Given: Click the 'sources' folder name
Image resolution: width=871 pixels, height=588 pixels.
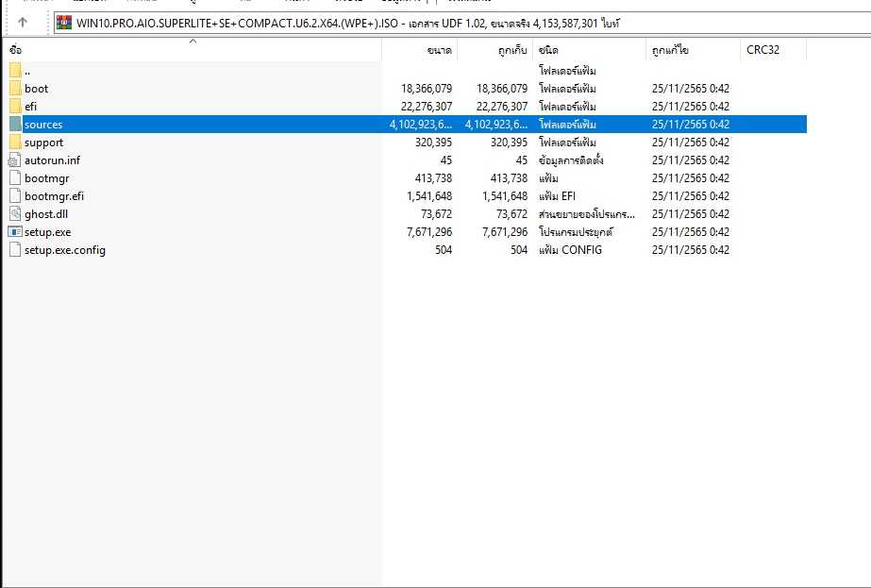Looking at the screenshot, I should 43,125.
